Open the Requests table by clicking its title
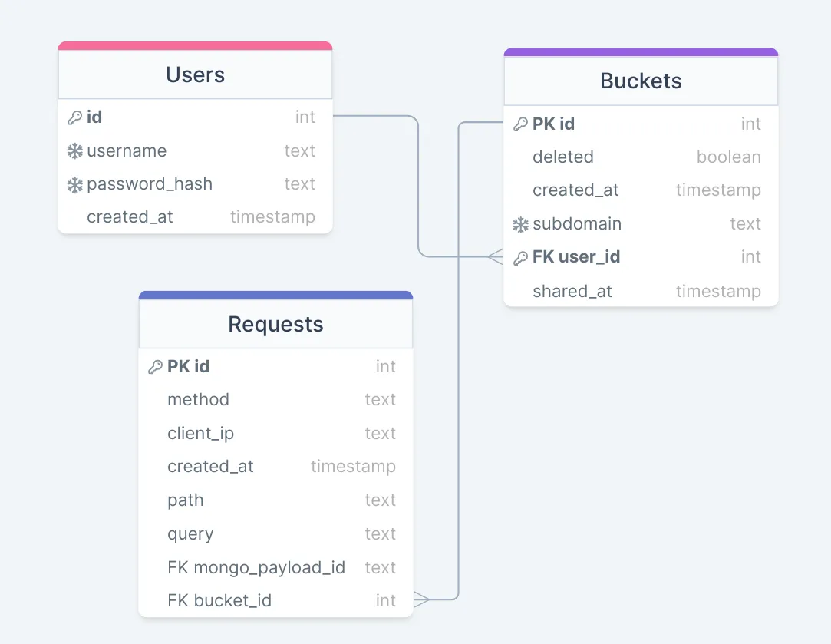Screen dimensions: 831x644 pyautogui.click(x=275, y=324)
